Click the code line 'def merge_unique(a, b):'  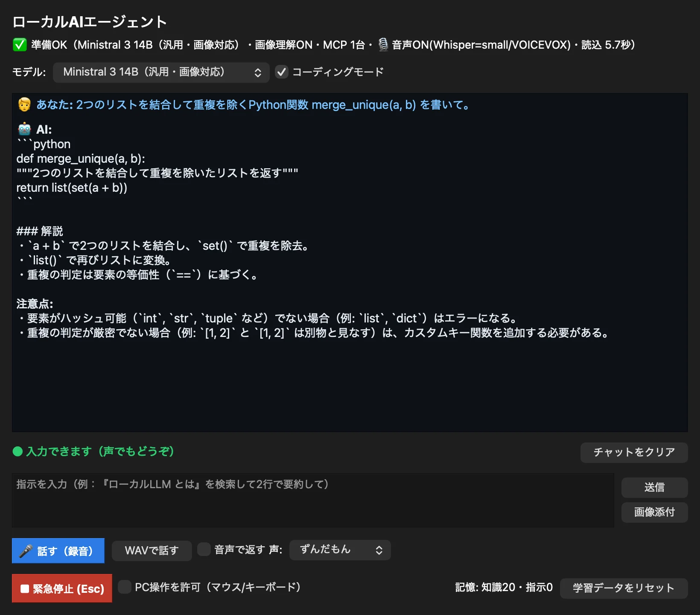(81, 158)
